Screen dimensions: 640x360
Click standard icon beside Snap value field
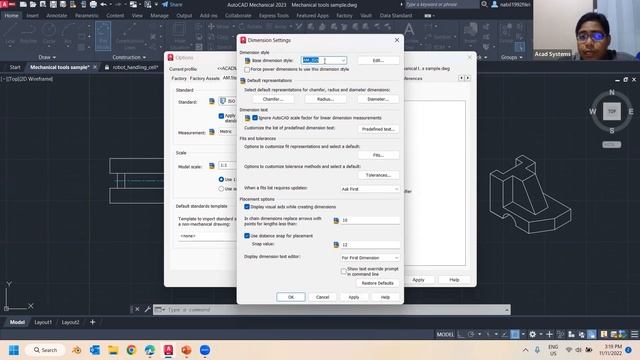tap(336, 245)
